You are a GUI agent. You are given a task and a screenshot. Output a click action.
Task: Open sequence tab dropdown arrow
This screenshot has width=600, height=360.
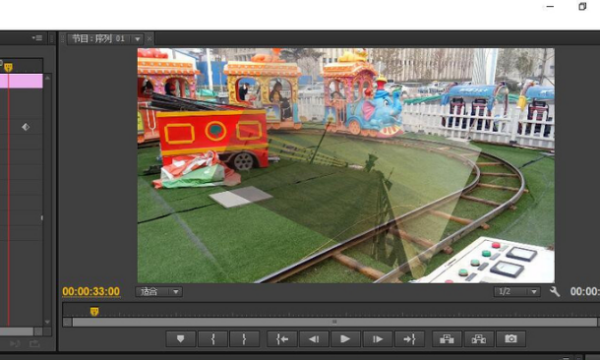(x=137, y=39)
